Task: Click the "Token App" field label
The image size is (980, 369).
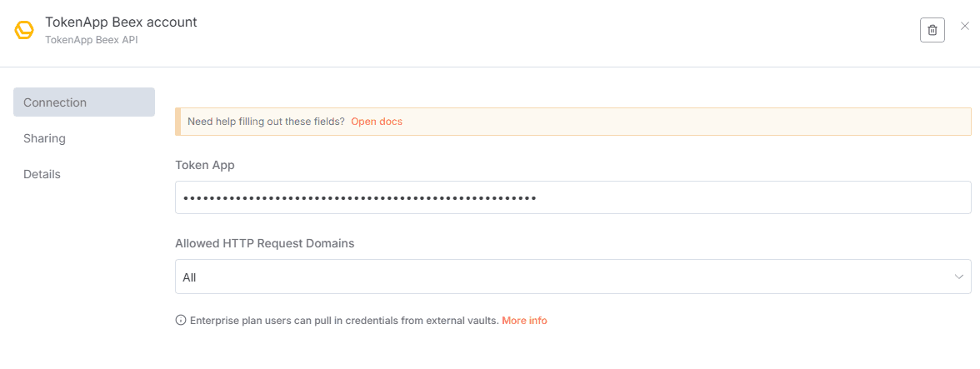Action: (205, 165)
